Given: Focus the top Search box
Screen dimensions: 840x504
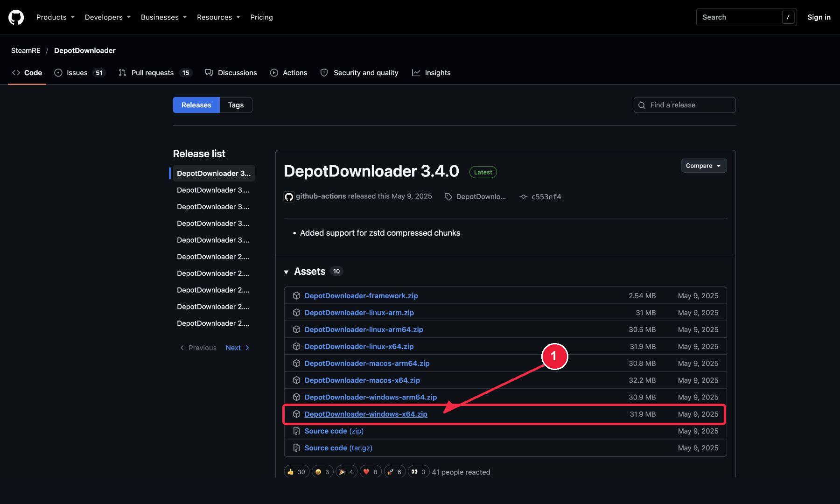Looking at the screenshot, I should [x=746, y=17].
